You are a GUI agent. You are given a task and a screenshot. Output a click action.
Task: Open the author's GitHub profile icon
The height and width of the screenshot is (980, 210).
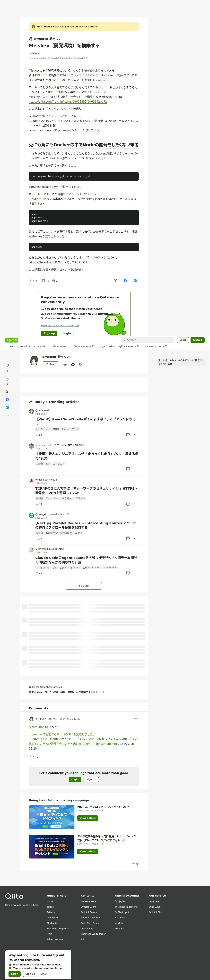click(x=73, y=365)
